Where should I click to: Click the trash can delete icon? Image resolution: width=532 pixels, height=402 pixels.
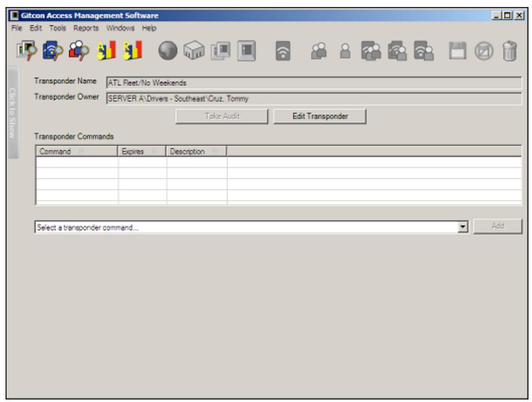pos(509,51)
